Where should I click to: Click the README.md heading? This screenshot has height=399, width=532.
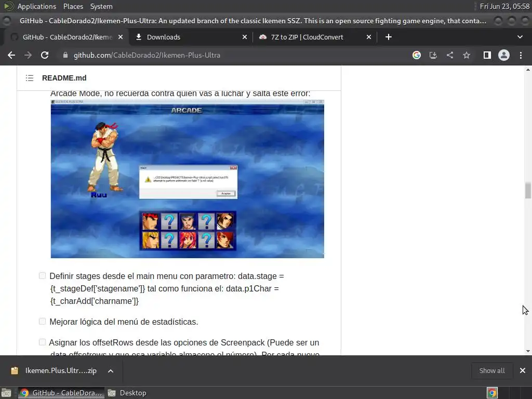click(64, 78)
